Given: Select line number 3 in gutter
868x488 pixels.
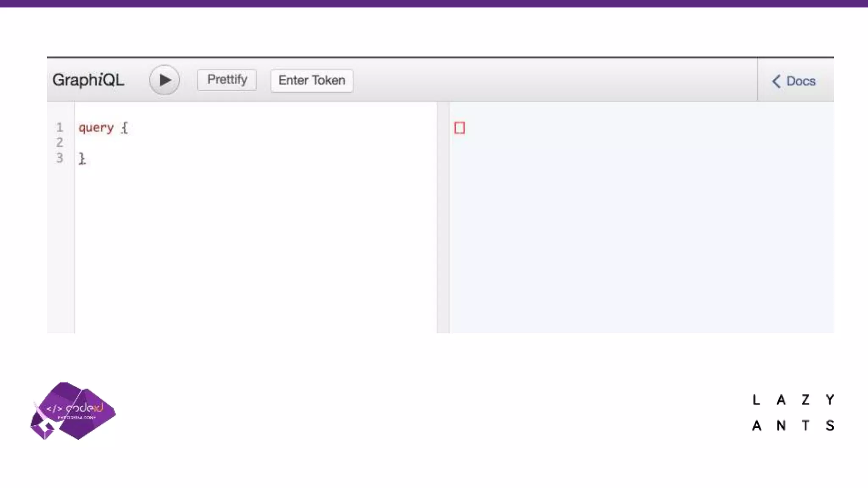Looking at the screenshot, I should pyautogui.click(x=60, y=158).
